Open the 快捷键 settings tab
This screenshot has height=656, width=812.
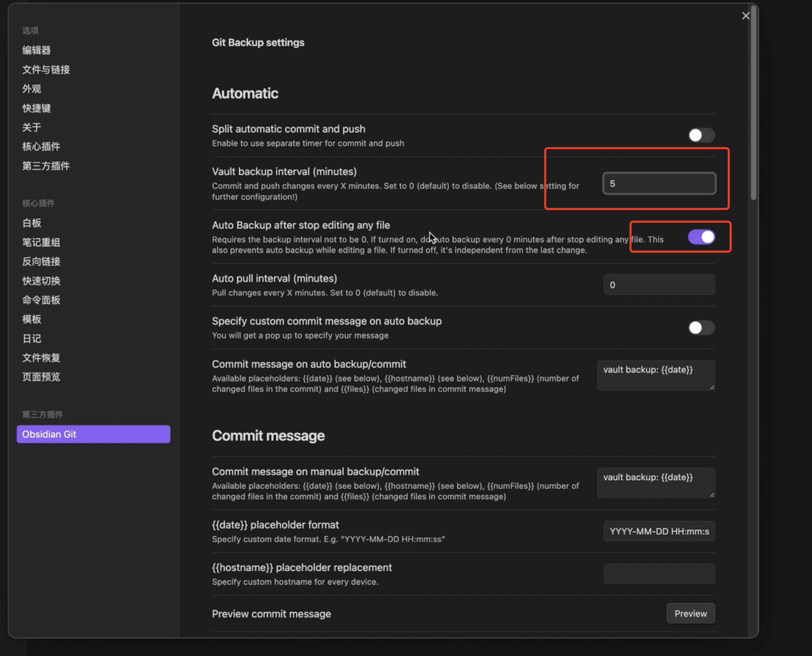[36, 108]
